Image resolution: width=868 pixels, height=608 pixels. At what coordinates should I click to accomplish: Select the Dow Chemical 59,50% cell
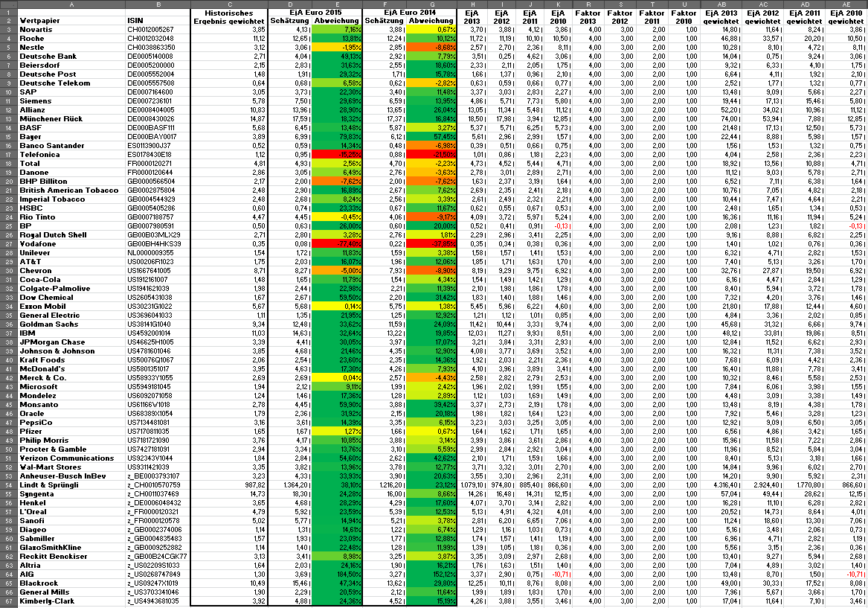[x=337, y=298]
